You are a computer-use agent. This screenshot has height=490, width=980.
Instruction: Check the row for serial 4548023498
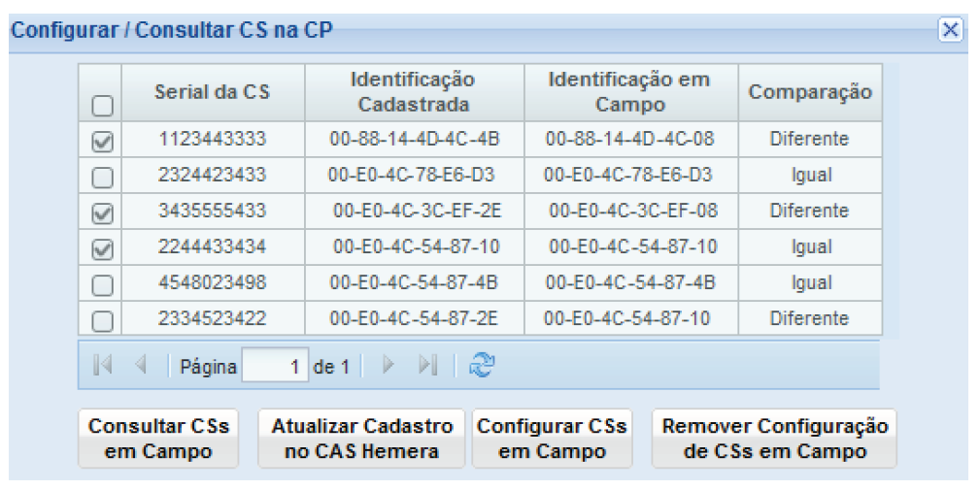(x=102, y=284)
